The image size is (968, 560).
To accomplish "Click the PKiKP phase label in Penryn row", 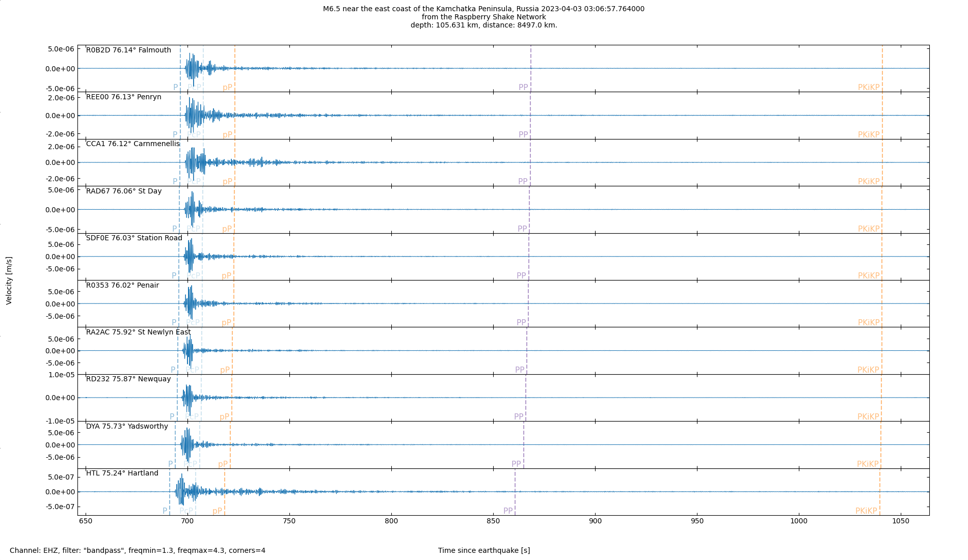I will pos(869,135).
